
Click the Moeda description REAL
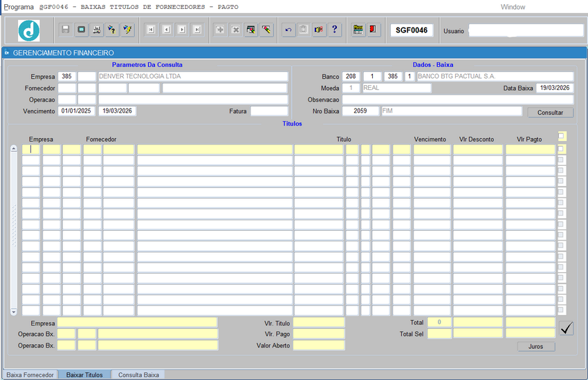[x=371, y=88]
